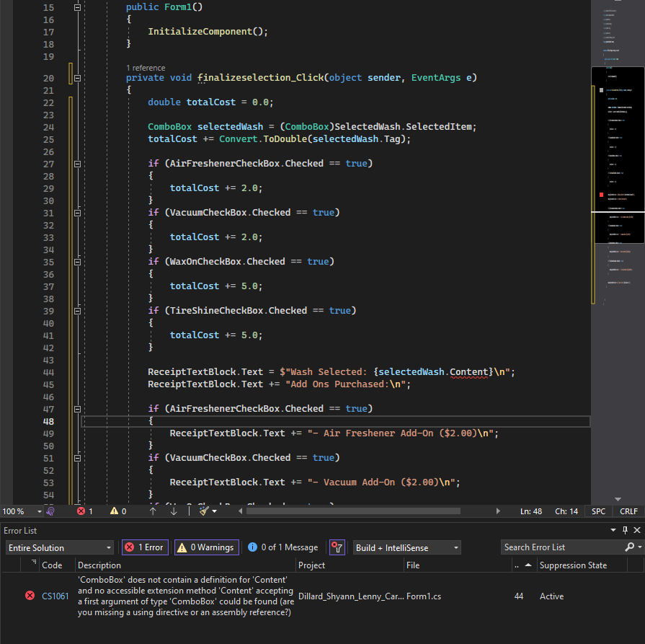
Task: Click the red error count icon in editor bar
Action: click(x=81, y=511)
